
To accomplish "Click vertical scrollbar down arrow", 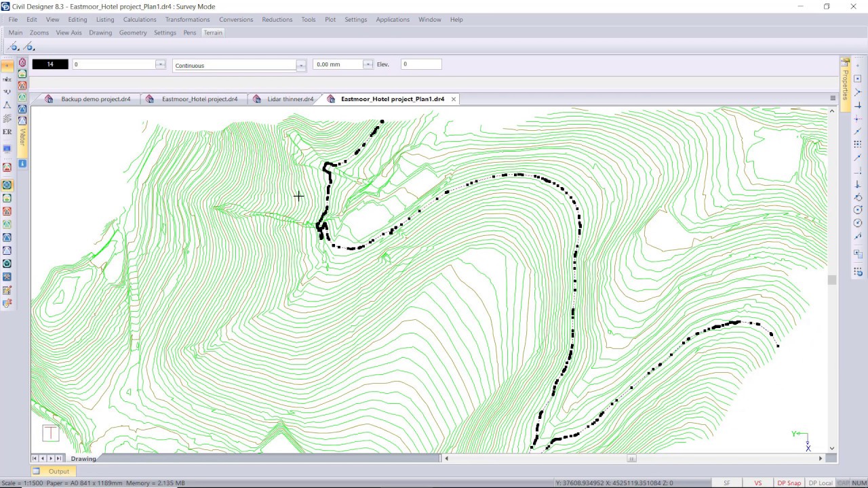I will pos(832,448).
